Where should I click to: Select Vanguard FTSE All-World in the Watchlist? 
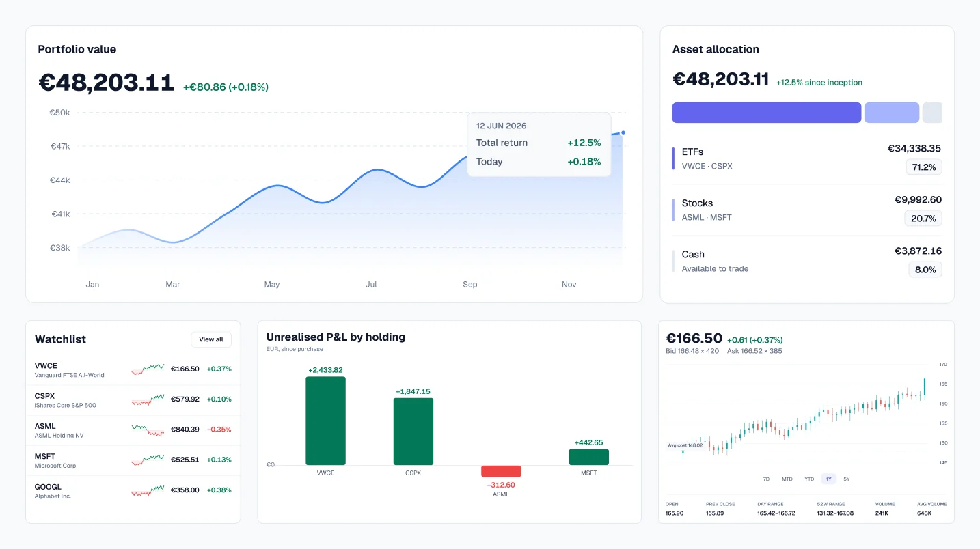coord(70,375)
